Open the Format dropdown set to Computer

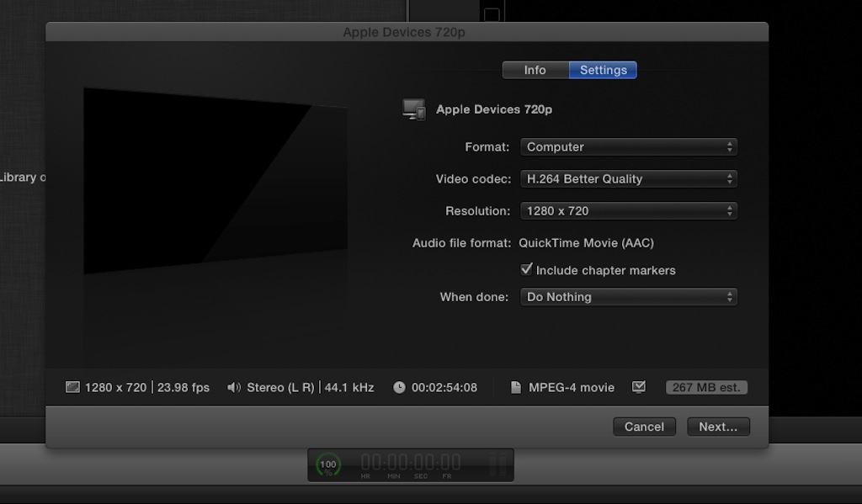coord(628,146)
